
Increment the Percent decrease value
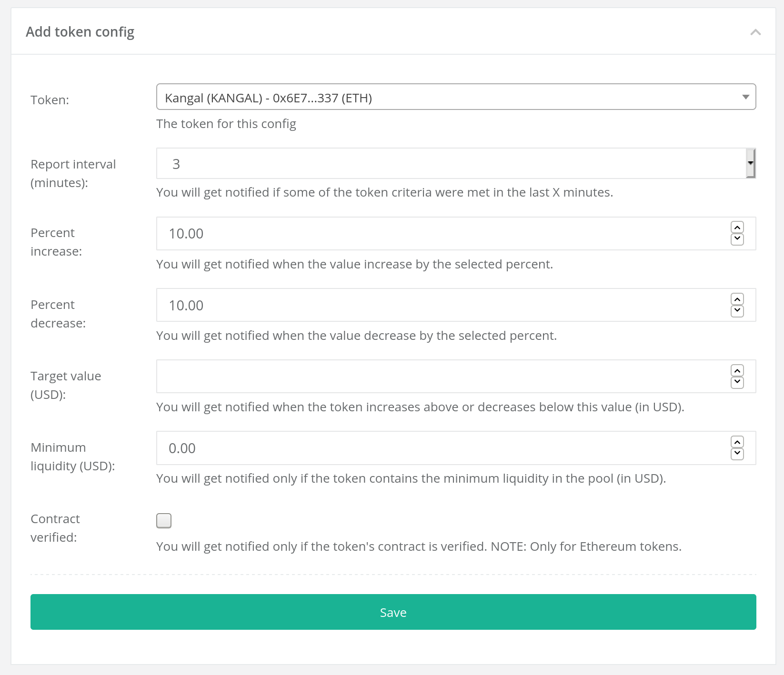(x=737, y=299)
